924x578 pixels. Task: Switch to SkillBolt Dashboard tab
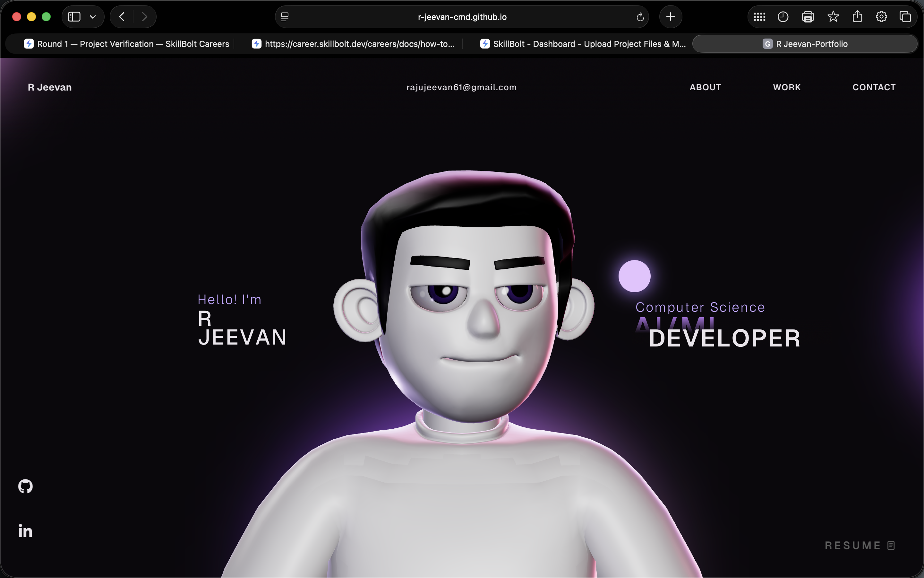pos(583,44)
